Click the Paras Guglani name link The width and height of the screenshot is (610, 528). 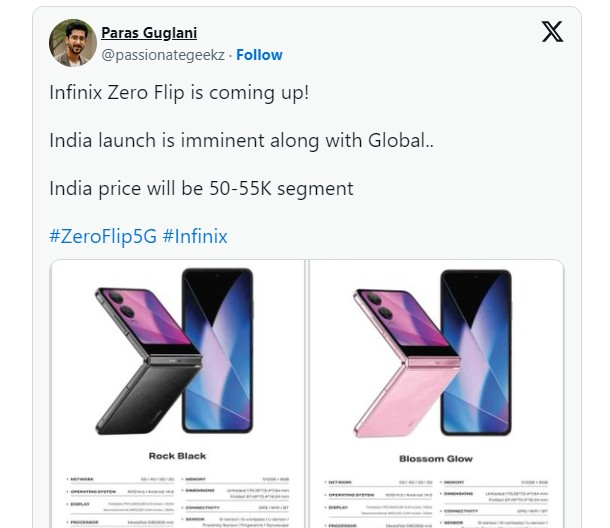pyautogui.click(x=149, y=32)
